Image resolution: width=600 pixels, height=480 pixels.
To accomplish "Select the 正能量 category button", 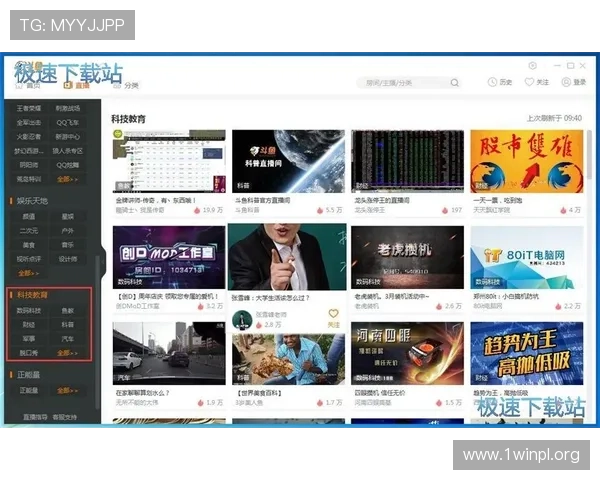I will click(x=29, y=390).
